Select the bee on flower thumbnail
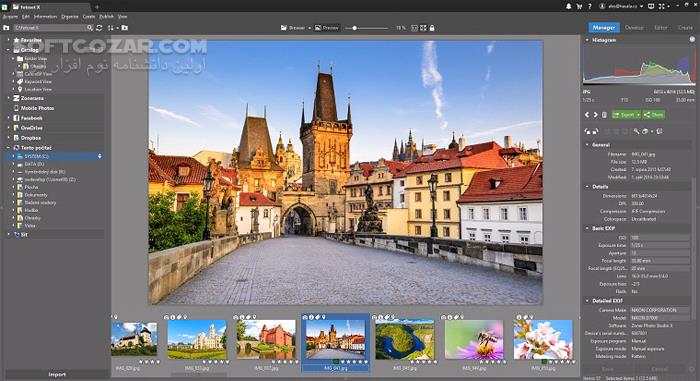Viewport: 700px width, 381px height. 474,339
